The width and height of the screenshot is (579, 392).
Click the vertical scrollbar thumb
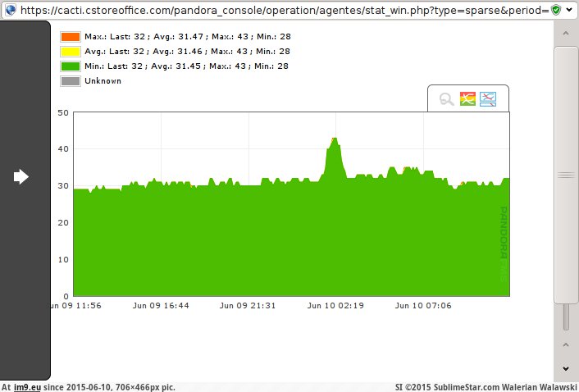[x=566, y=175]
